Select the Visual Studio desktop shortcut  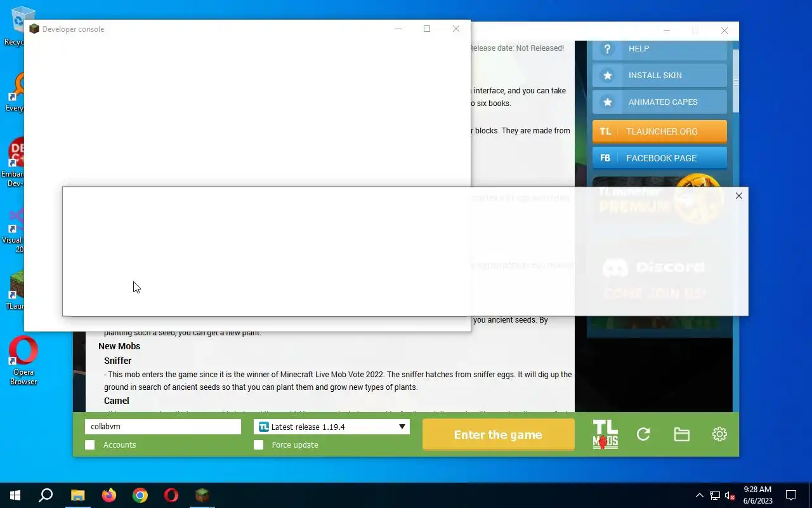14,230
